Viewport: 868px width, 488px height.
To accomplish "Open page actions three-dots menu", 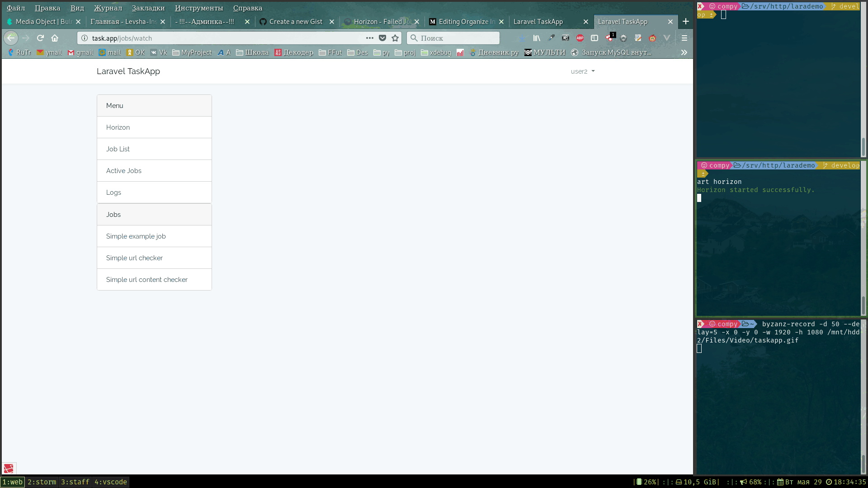I will 370,38.
